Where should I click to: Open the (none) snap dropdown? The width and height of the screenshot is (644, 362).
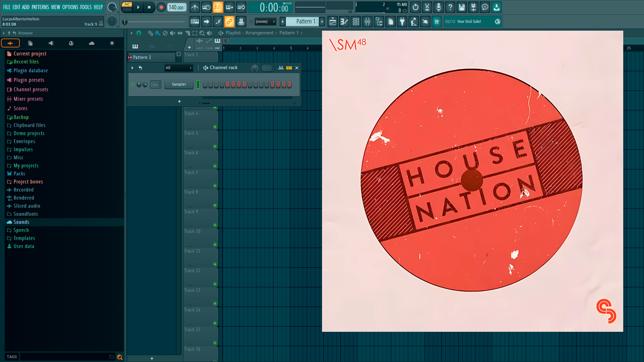pos(265,21)
